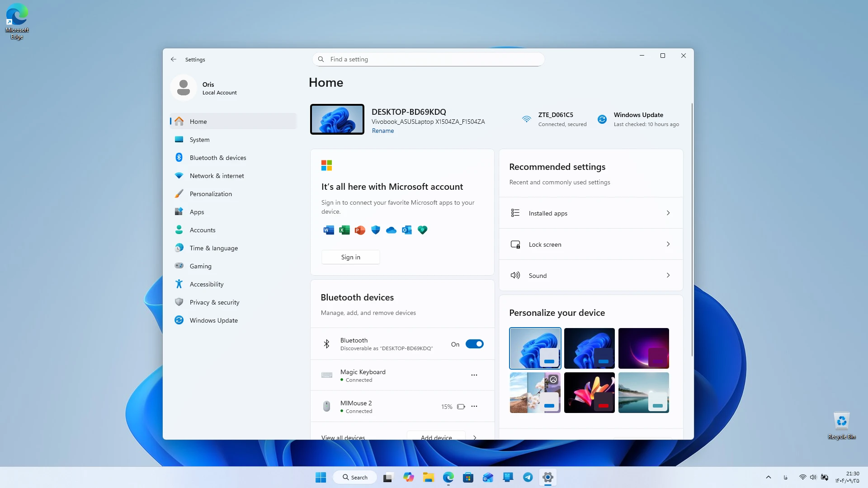This screenshot has height=488, width=868.
Task: Expand the Sound setting
Action: (x=591, y=275)
